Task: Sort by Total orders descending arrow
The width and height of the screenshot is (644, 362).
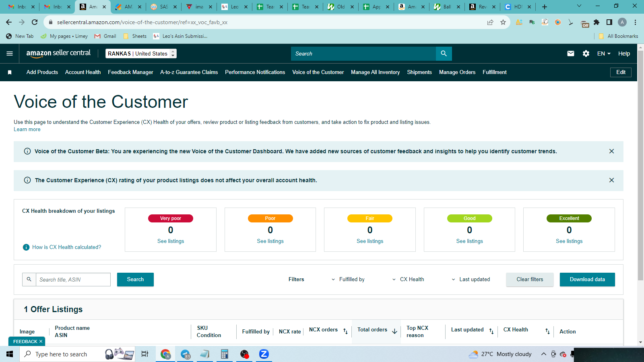Action: point(394,331)
